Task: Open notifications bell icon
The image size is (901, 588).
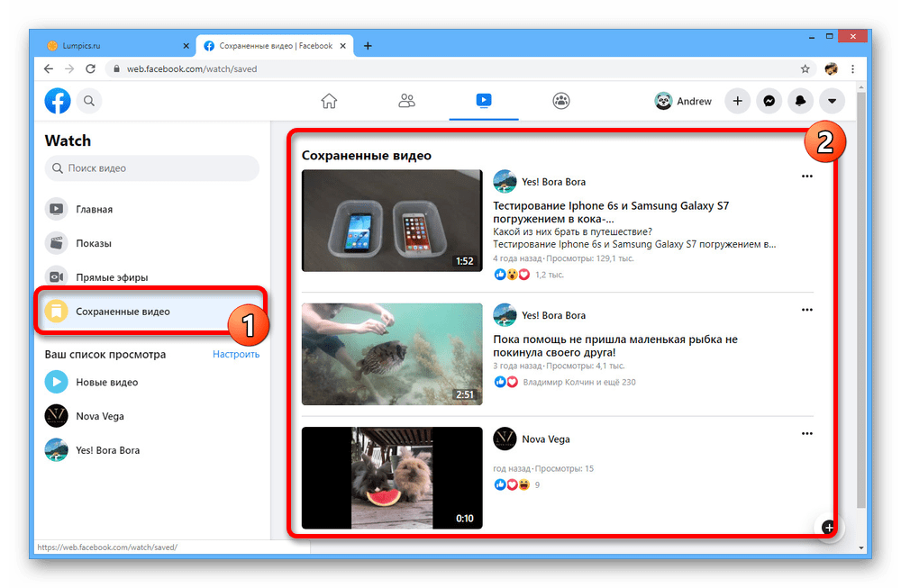Action: [800, 101]
